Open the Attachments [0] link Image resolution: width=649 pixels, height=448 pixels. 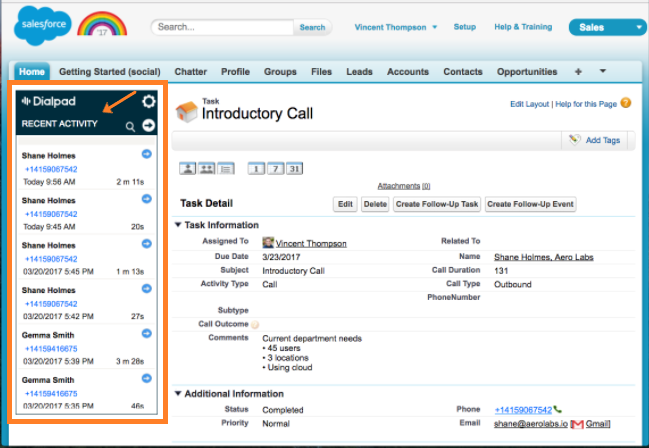[404, 186]
